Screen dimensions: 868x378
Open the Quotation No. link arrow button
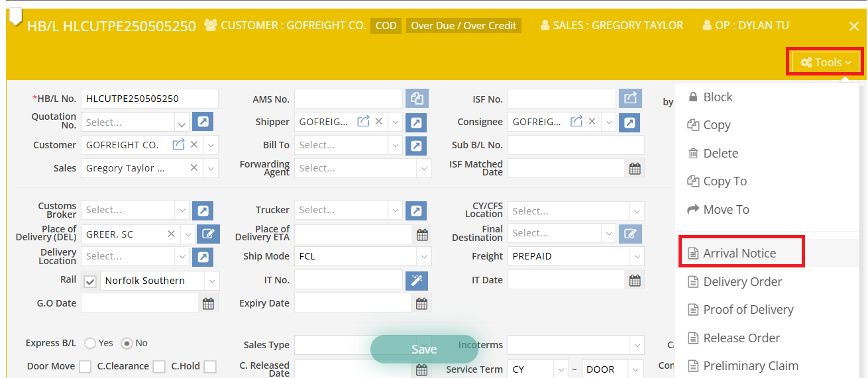click(203, 122)
